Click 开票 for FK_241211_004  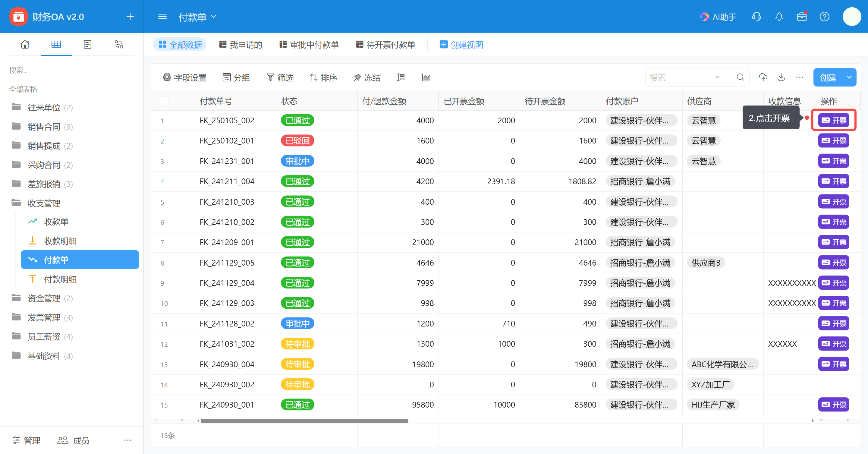pyautogui.click(x=834, y=181)
